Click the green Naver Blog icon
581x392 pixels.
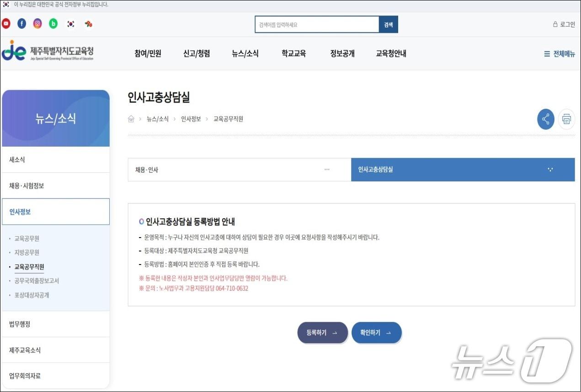(53, 23)
